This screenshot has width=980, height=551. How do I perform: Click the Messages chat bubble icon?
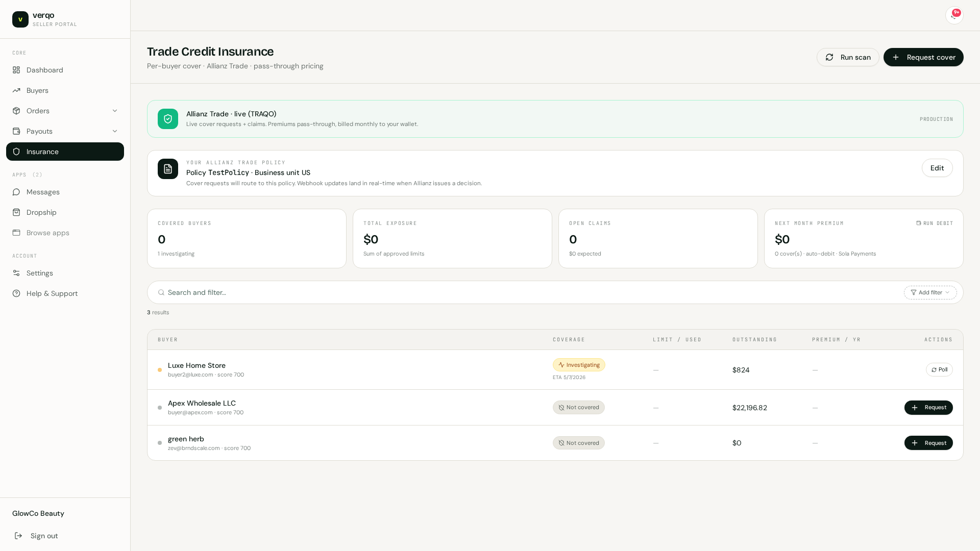(16, 192)
